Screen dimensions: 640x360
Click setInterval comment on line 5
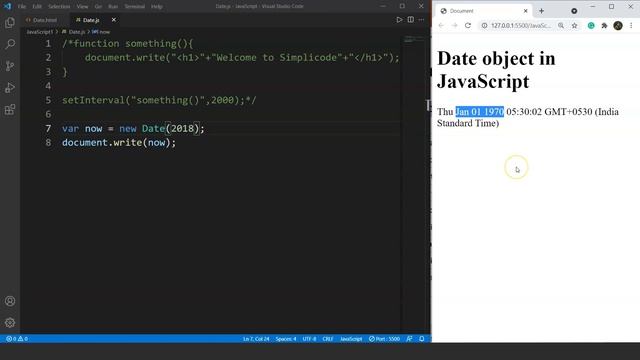159,100
